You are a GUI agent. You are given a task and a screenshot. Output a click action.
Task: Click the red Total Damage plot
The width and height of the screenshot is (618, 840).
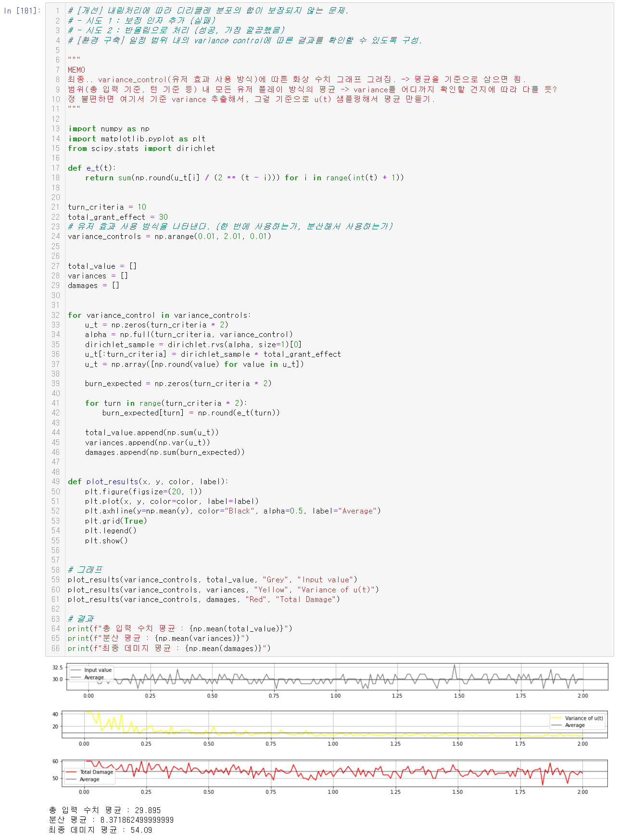pyautogui.click(x=334, y=773)
